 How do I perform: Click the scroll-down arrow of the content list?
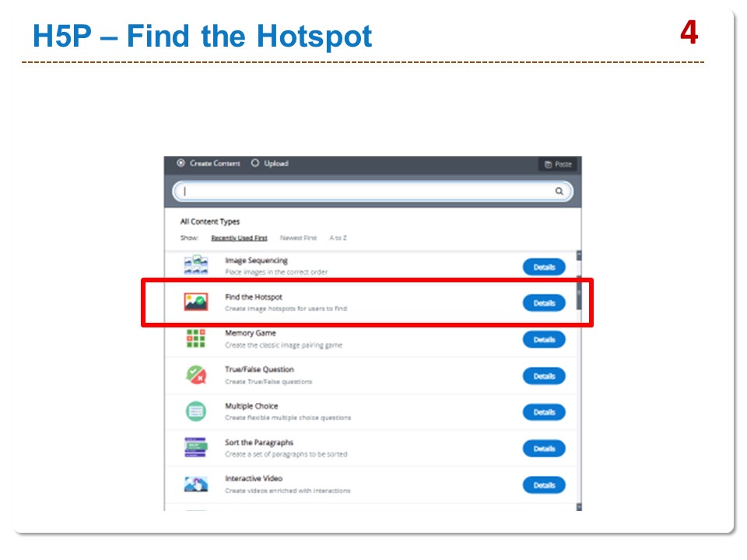579,506
